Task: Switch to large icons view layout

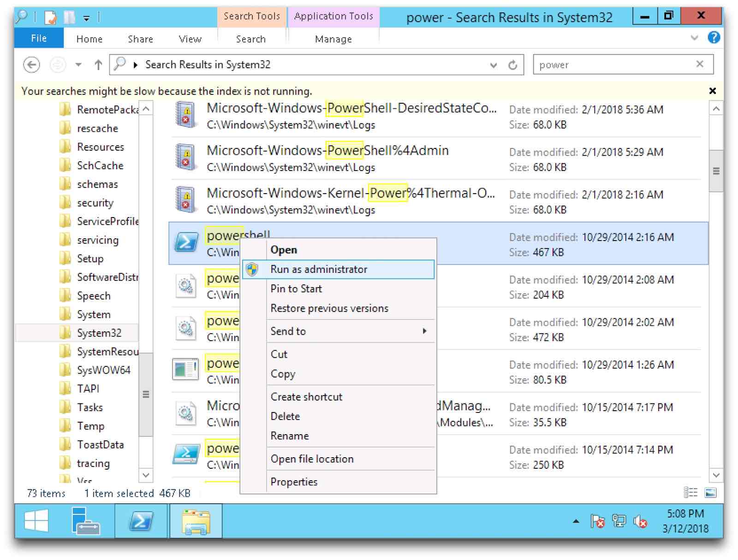Action: 710,493
